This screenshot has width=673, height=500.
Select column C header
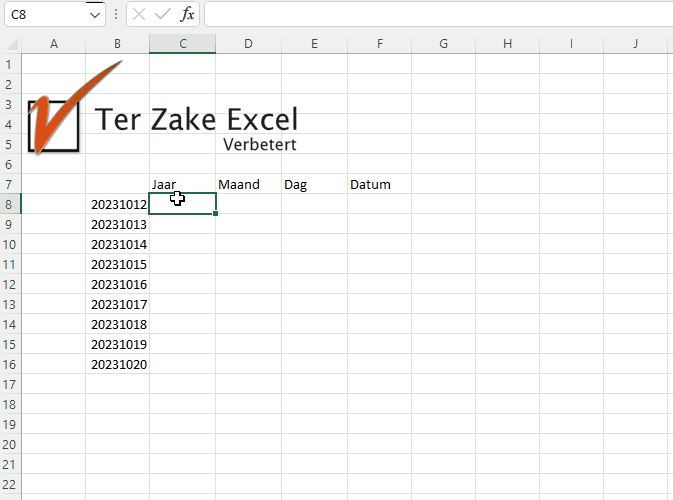click(x=182, y=44)
